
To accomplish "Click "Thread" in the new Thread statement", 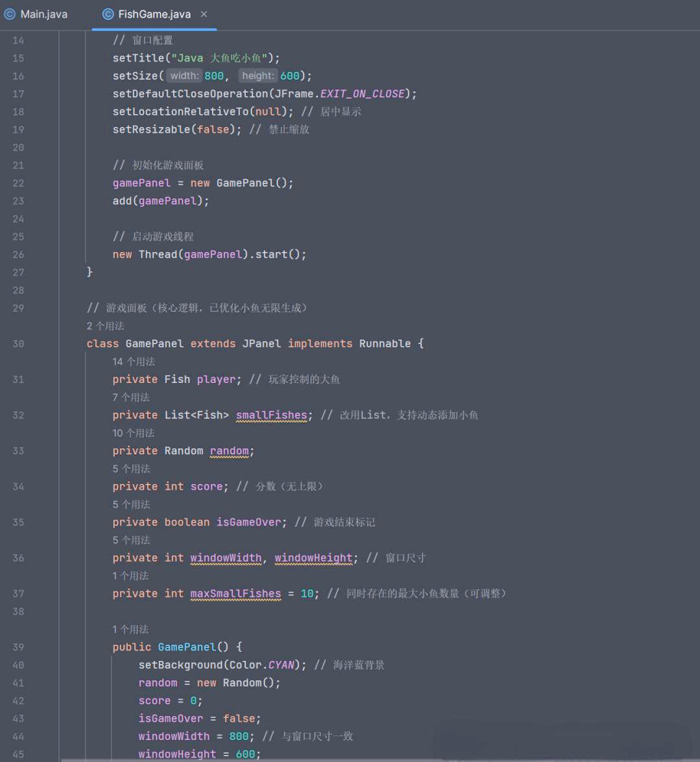I will click(158, 254).
